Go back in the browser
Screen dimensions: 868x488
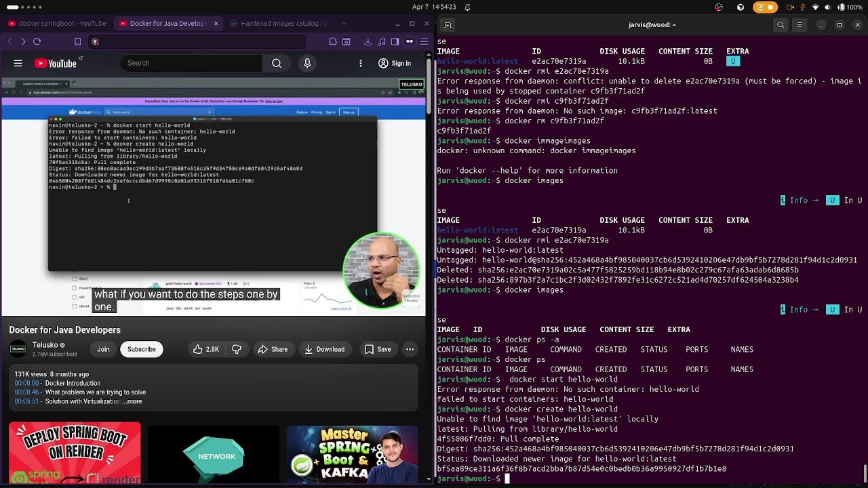tap(10, 41)
